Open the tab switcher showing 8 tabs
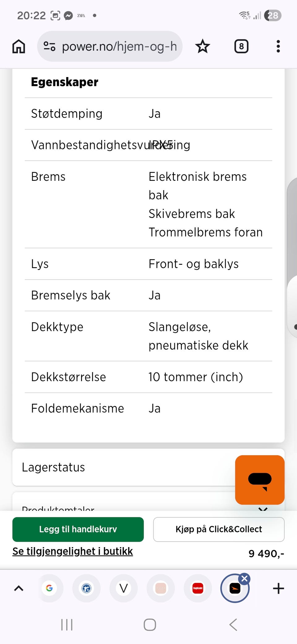This screenshot has height=644, width=297. [x=241, y=46]
